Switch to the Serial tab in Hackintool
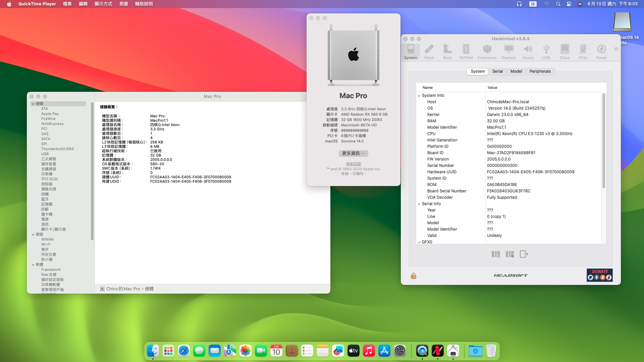Viewport: 644px width, 362px height. 497,71
